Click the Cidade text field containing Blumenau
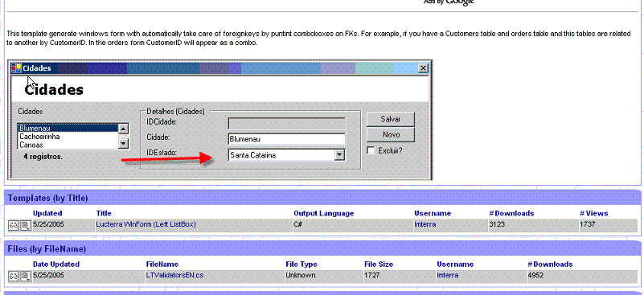This screenshot has width=644, height=295. click(x=287, y=139)
